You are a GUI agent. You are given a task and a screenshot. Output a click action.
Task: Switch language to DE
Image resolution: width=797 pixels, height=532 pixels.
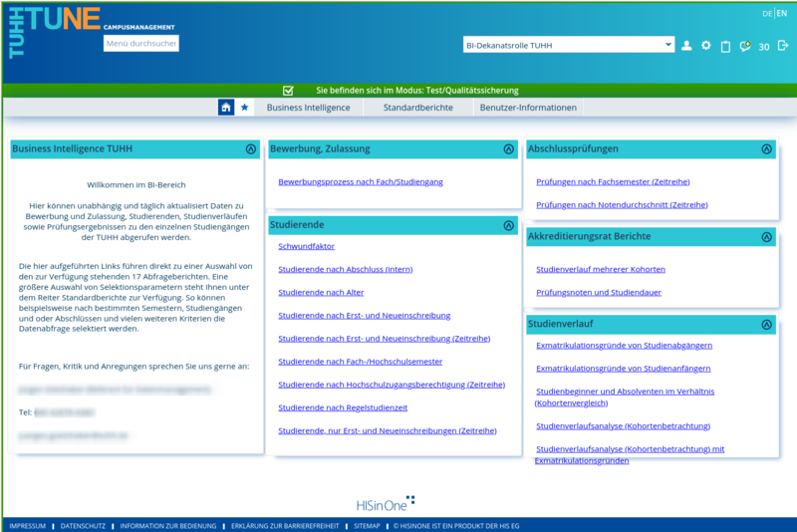click(767, 14)
